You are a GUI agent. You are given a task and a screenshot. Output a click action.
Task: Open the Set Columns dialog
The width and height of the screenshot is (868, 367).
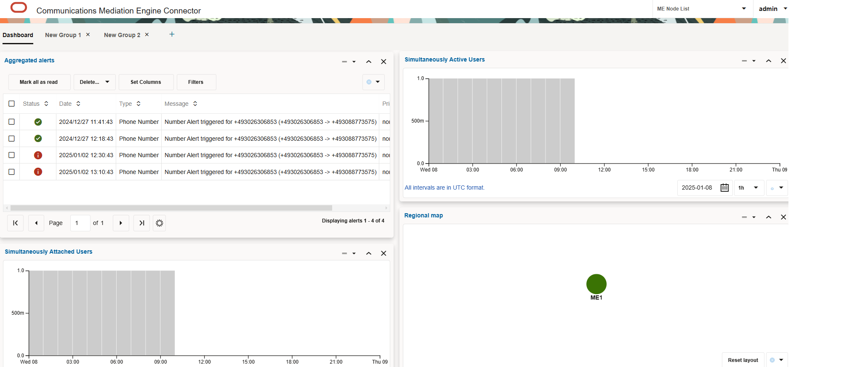146,82
